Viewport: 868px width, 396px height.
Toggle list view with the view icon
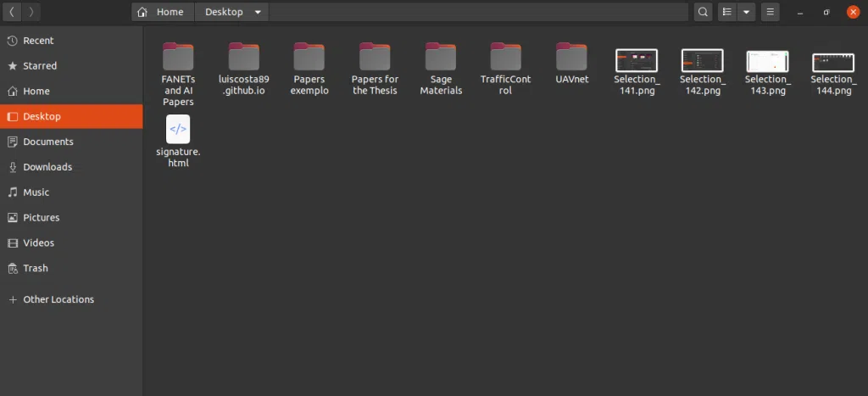coord(727,12)
